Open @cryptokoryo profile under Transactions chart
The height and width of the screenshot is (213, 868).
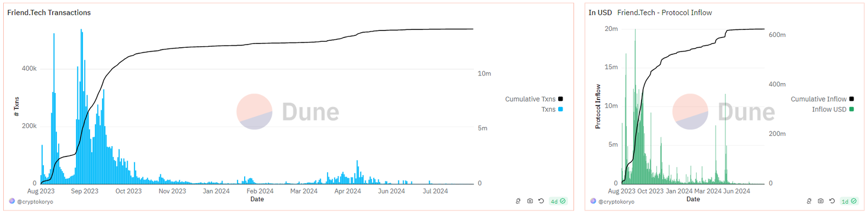(x=35, y=202)
